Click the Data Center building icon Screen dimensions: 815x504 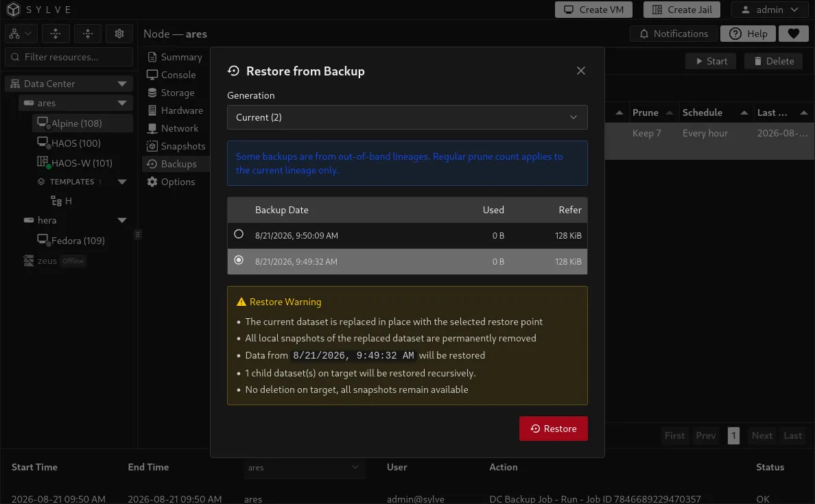(x=15, y=84)
